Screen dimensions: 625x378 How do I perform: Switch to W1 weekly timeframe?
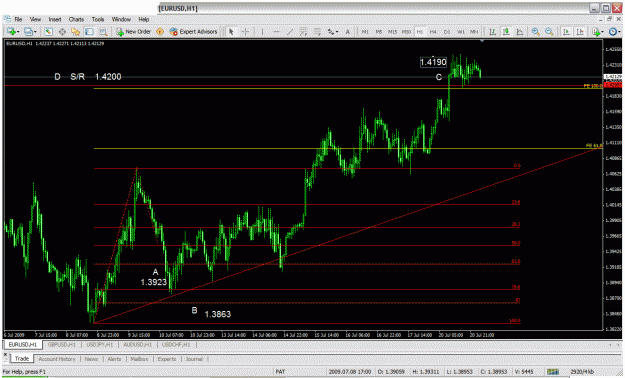point(461,32)
